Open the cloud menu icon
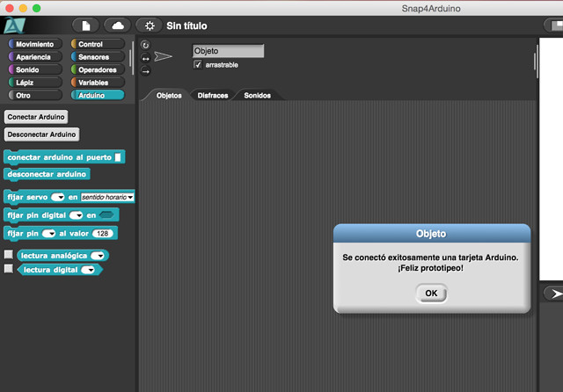The height and width of the screenshot is (392, 563). click(x=118, y=25)
